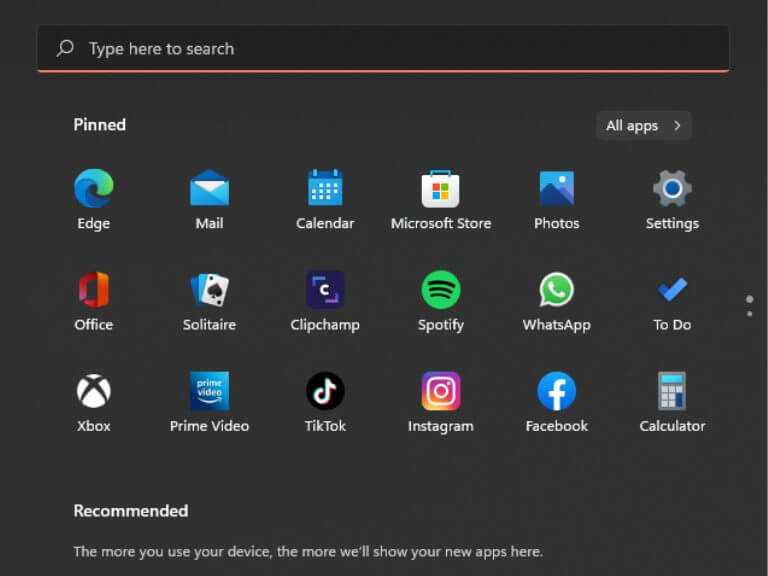Click the Recommended section heading

[x=131, y=511]
